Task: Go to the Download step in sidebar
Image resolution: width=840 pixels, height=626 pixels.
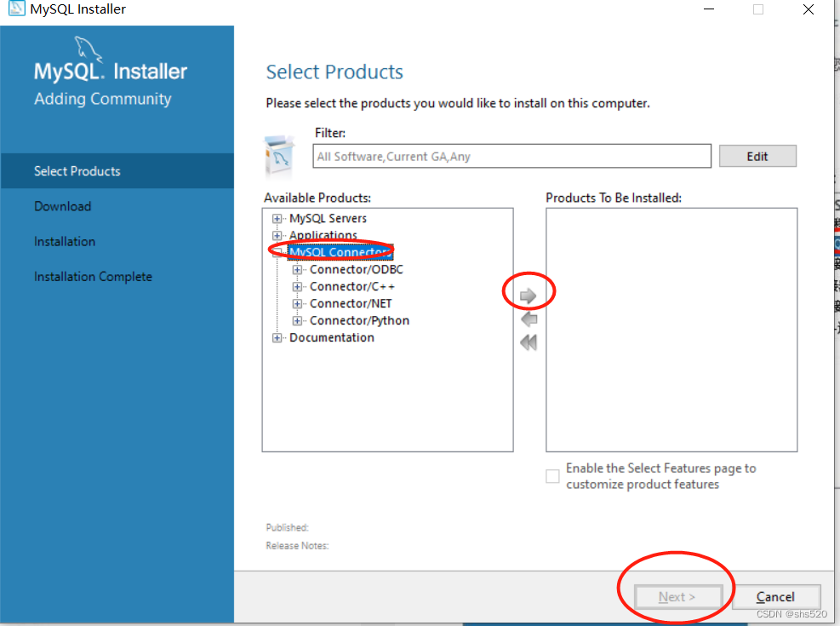Action: tap(63, 206)
